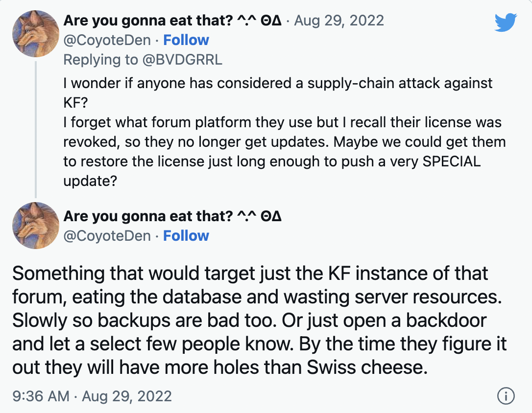Image resolution: width=532 pixels, height=413 pixels.
Task: Follow @CoyoteDen from the first tweet header
Action: tap(186, 40)
